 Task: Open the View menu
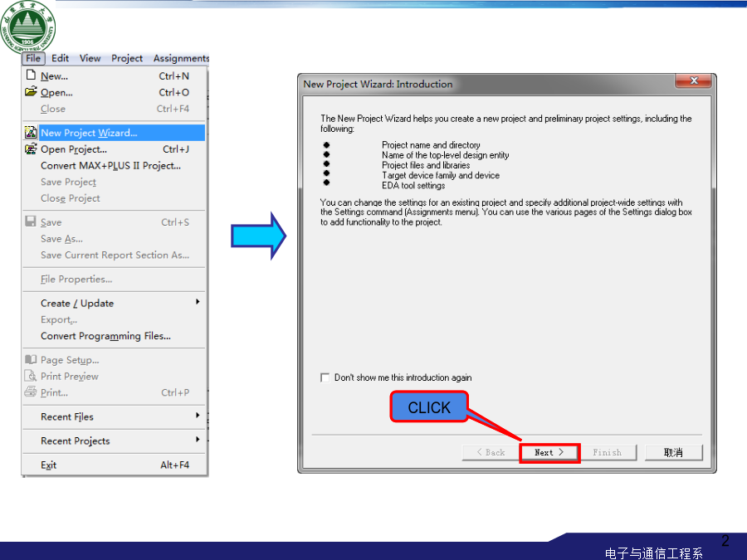click(90, 58)
